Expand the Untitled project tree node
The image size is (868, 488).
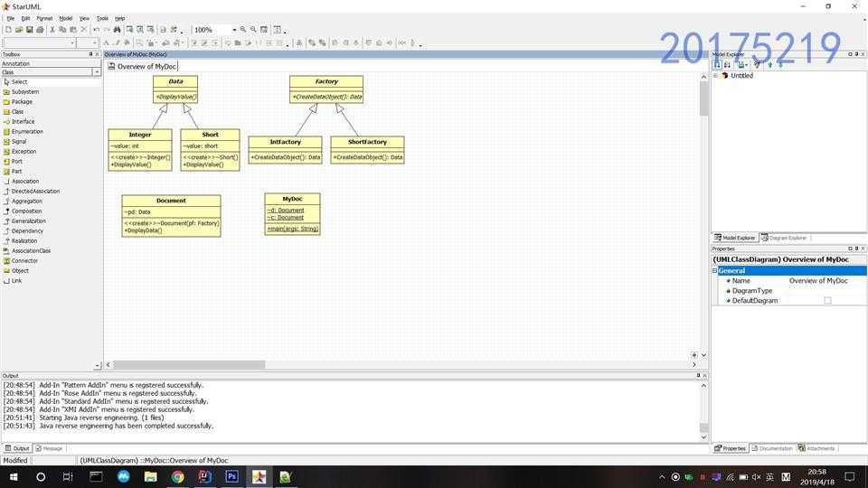click(715, 76)
